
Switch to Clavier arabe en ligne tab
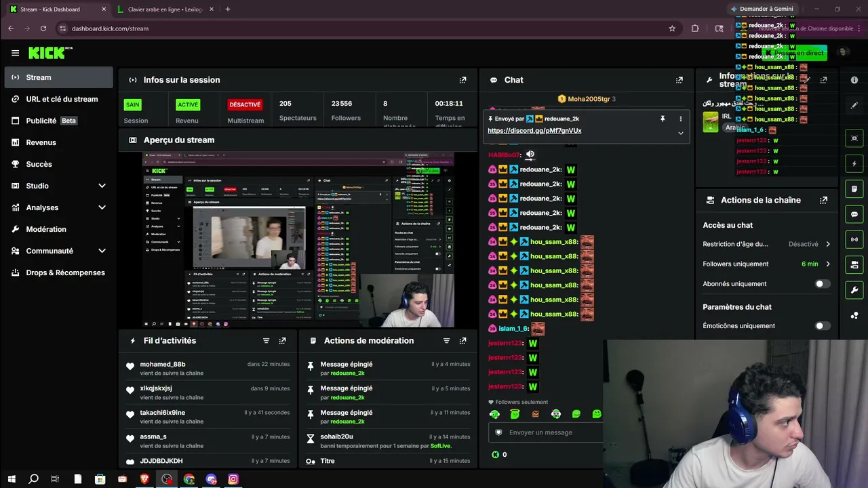(x=165, y=9)
